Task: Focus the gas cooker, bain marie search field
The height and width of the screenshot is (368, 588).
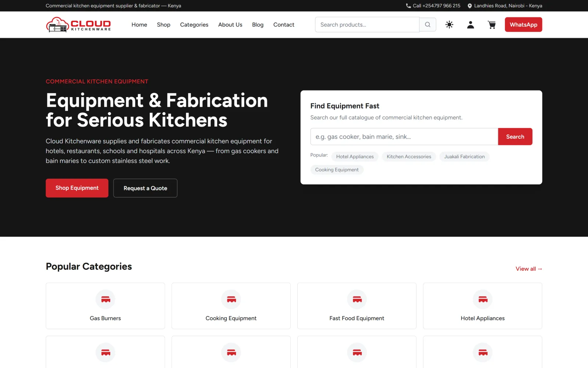Action: coord(404,137)
